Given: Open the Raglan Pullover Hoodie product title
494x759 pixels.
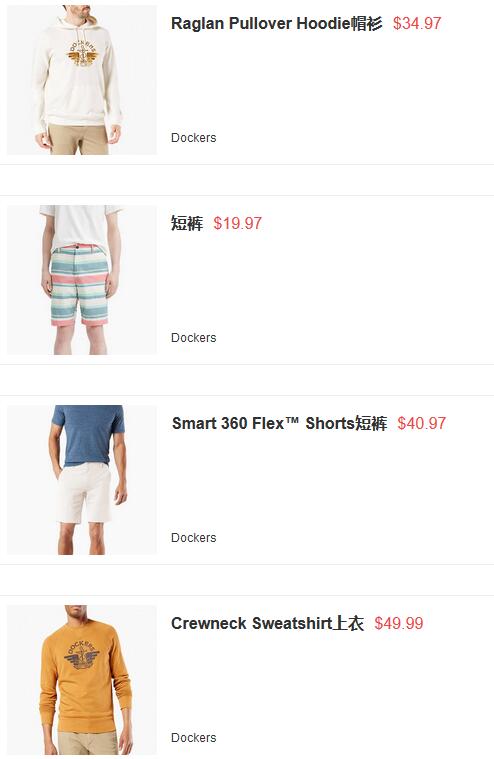Looking at the screenshot, I should tap(276, 23).
